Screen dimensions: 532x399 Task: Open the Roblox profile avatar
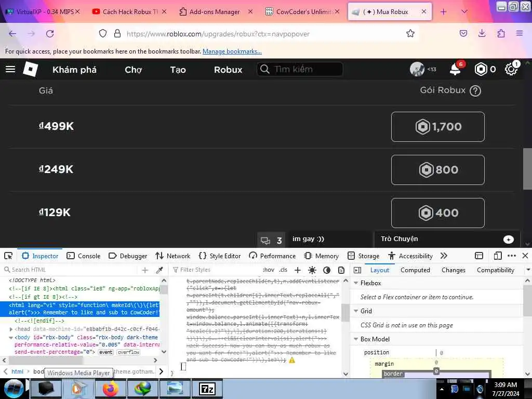click(417, 69)
